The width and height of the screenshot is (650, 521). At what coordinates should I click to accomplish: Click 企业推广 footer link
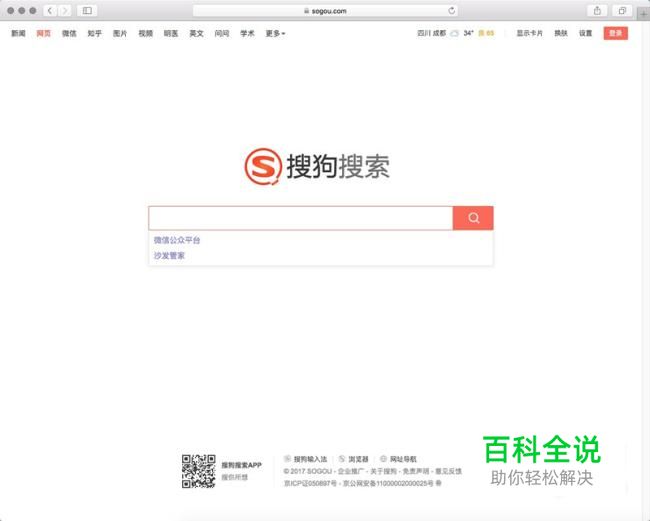(351, 471)
